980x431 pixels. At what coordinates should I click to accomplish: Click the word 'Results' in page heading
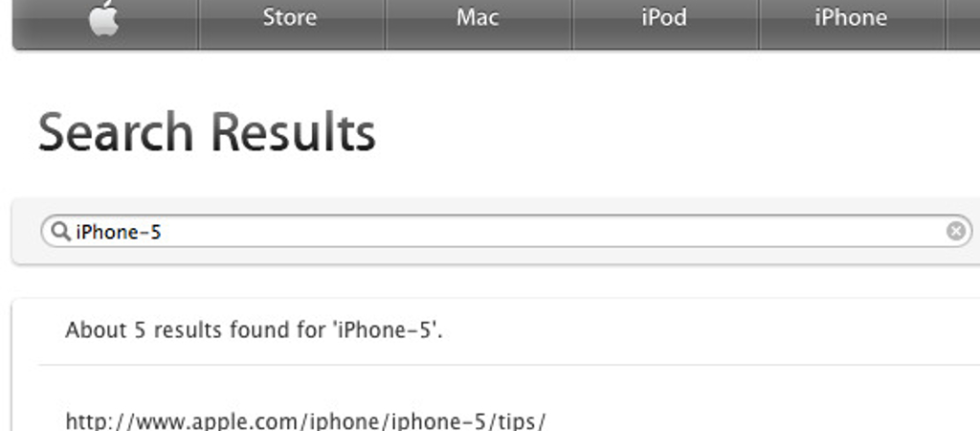coord(293,132)
